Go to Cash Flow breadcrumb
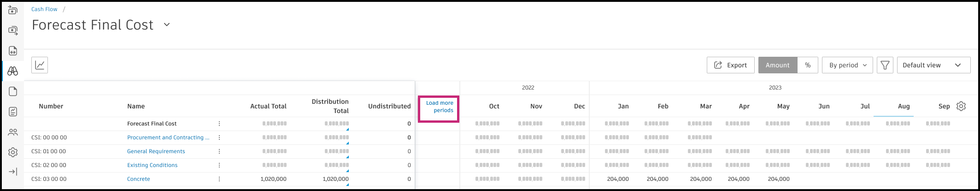The height and width of the screenshot is (191, 980). (44, 9)
